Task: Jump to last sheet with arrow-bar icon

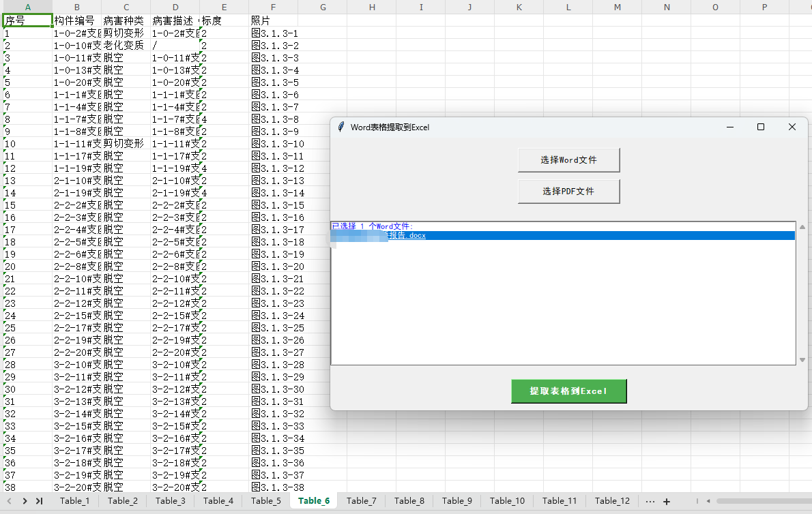Action: coord(40,501)
